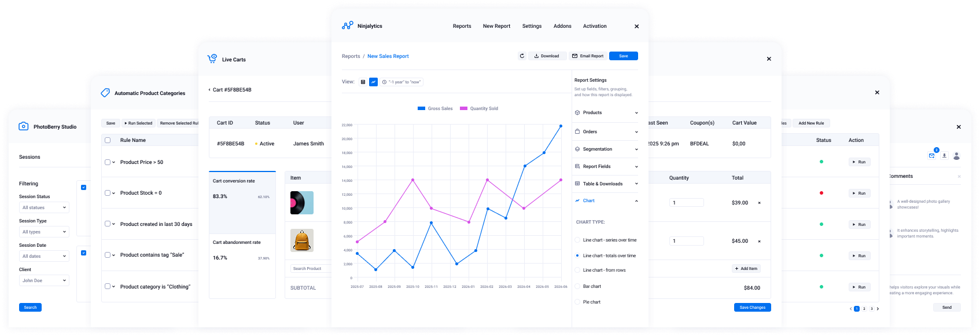Select Line chart - from rows
The width and height of the screenshot is (980, 336).
pyautogui.click(x=577, y=270)
